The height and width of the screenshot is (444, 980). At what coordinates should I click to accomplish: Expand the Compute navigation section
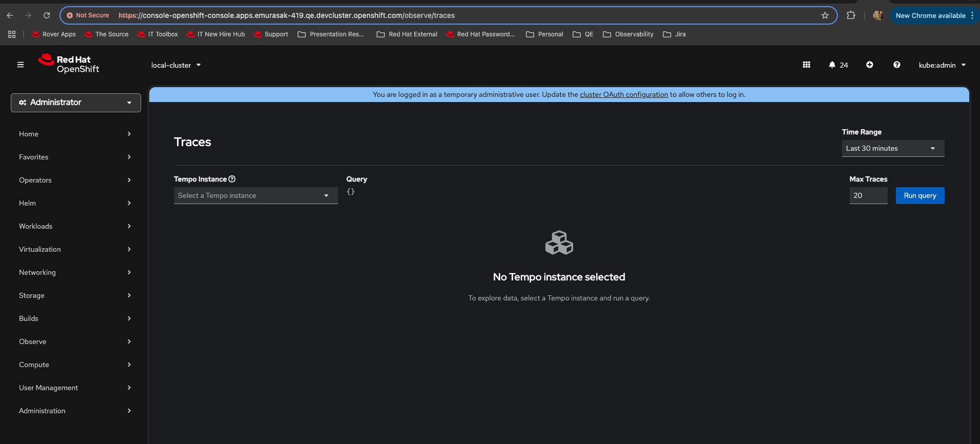pos(75,365)
